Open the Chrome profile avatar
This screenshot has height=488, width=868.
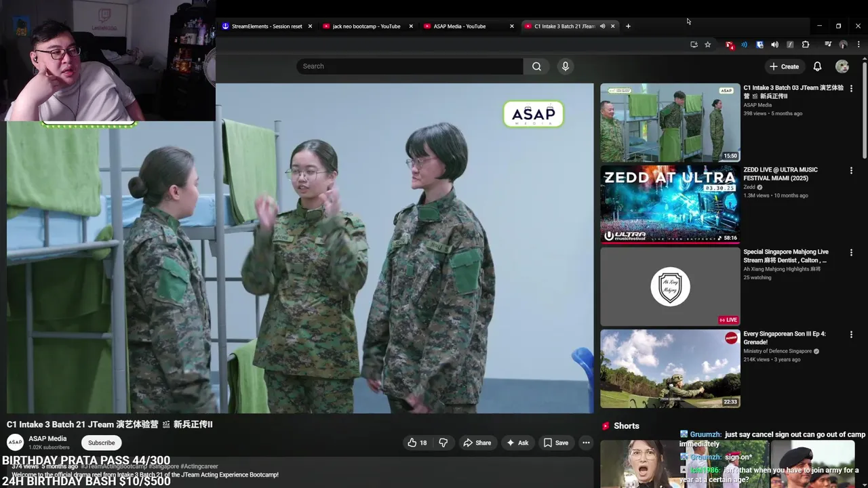pos(843,45)
